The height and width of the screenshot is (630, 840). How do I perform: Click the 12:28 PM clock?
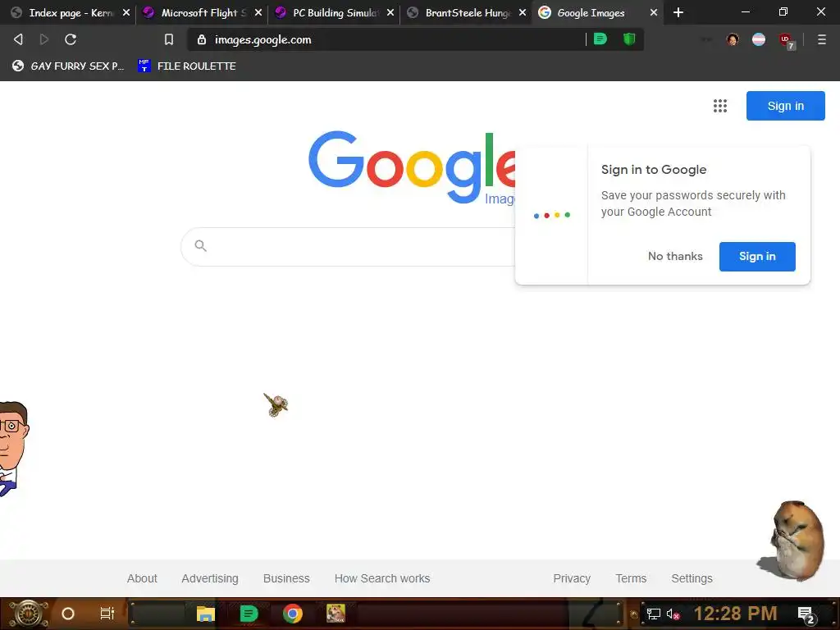[x=735, y=614]
